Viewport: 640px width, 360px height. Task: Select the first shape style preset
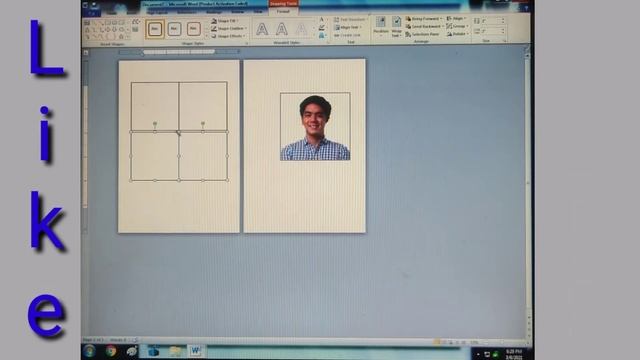click(x=155, y=29)
